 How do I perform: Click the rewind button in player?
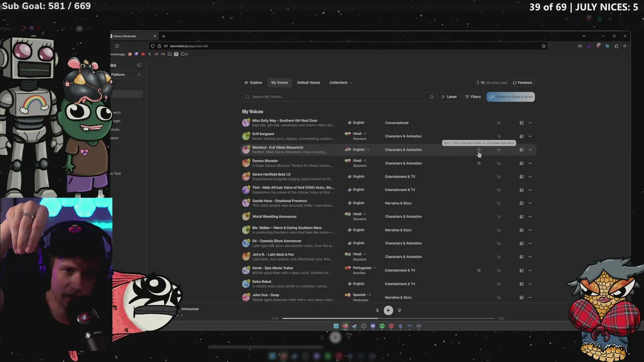(x=377, y=310)
